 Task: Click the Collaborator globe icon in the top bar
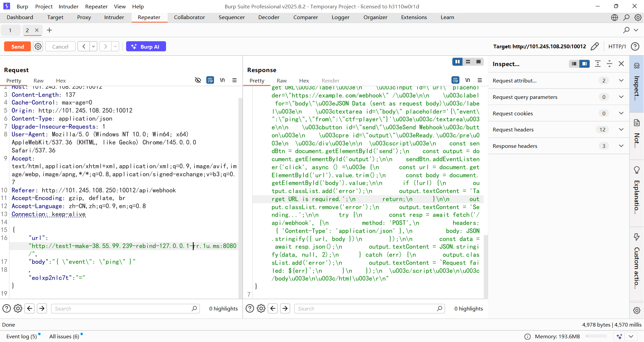(614, 17)
